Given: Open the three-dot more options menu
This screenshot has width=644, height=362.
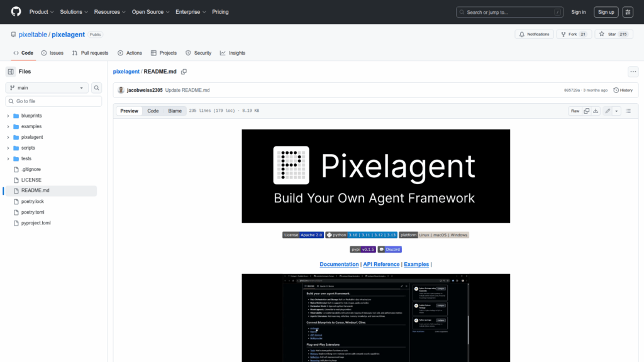Looking at the screenshot, I should [x=633, y=72].
